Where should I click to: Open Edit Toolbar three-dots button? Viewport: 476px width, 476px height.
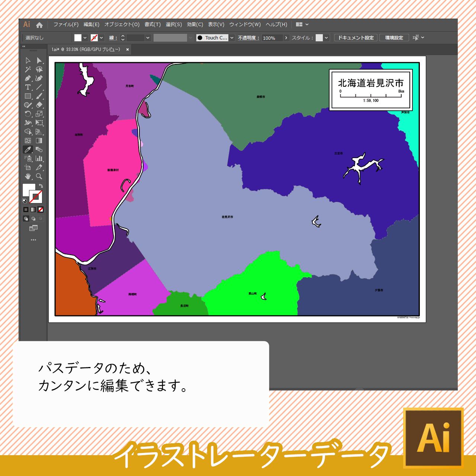point(33,240)
